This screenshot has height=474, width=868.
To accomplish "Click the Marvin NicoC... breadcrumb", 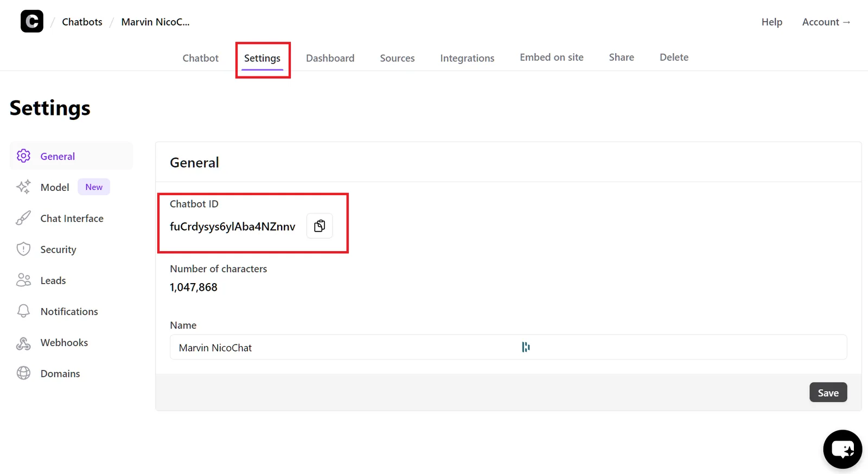I will tap(155, 22).
